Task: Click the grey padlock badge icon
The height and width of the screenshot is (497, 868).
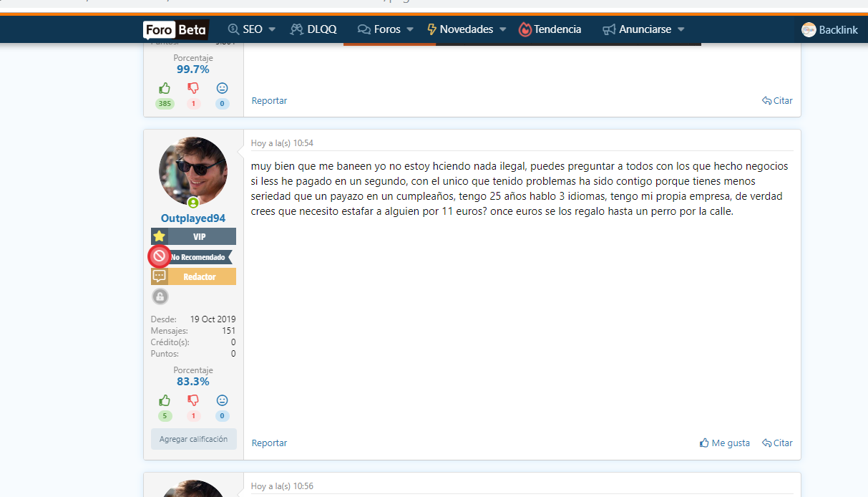Action: coord(160,296)
